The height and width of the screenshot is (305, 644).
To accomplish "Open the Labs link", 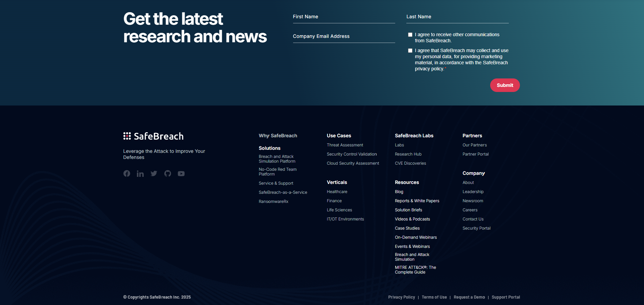I will point(400,145).
